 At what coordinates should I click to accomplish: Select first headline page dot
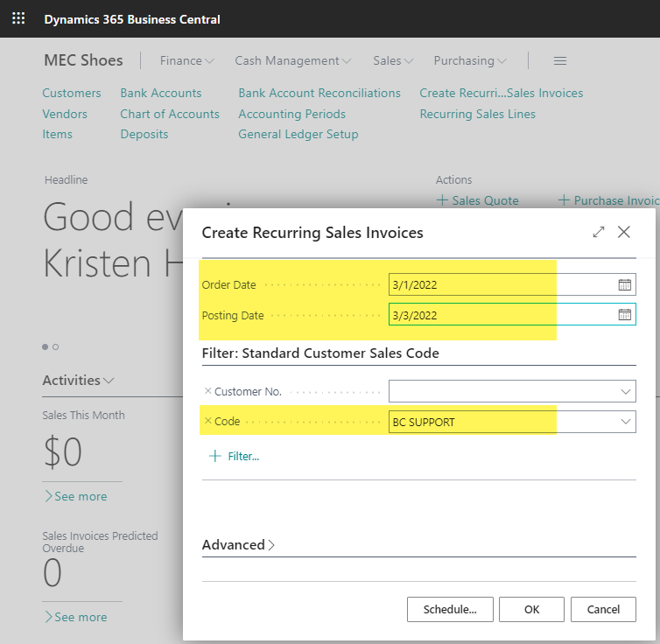(x=45, y=346)
